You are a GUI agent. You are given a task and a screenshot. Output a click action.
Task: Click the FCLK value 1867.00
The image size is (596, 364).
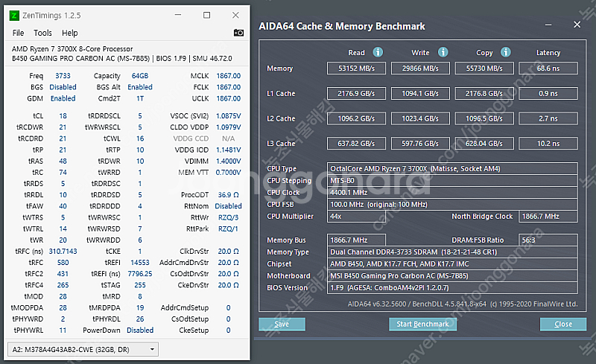pyautogui.click(x=229, y=87)
